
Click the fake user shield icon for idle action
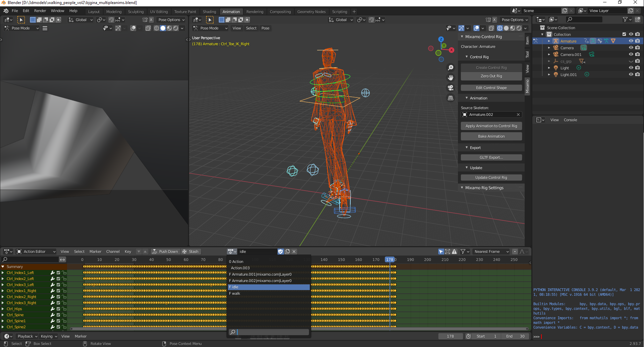click(x=281, y=252)
